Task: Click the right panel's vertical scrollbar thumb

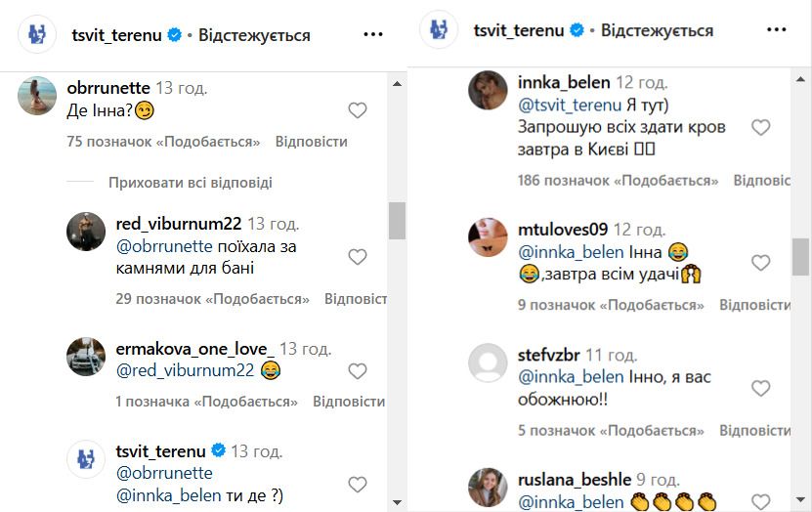Action: point(800,258)
